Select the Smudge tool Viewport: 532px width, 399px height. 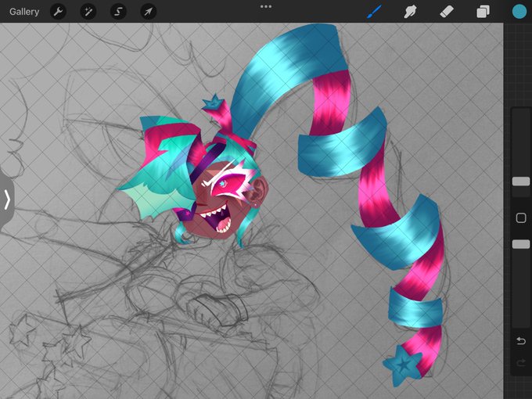tap(410, 12)
